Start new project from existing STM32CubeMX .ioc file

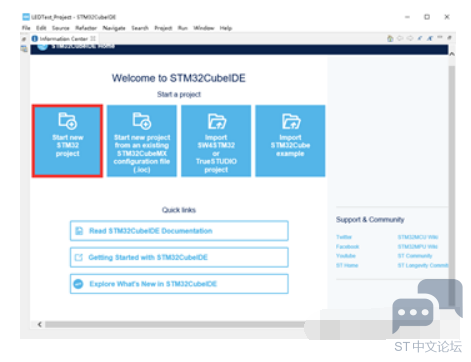point(142,141)
